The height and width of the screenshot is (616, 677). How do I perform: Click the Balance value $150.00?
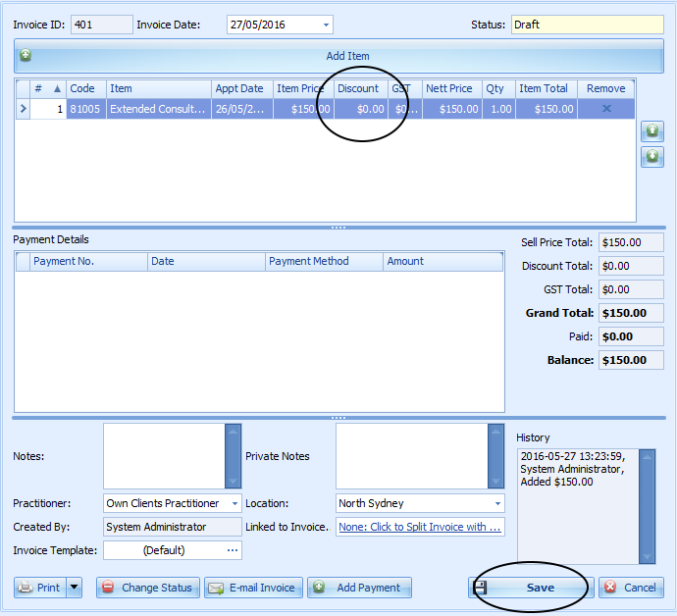(631, 360)
